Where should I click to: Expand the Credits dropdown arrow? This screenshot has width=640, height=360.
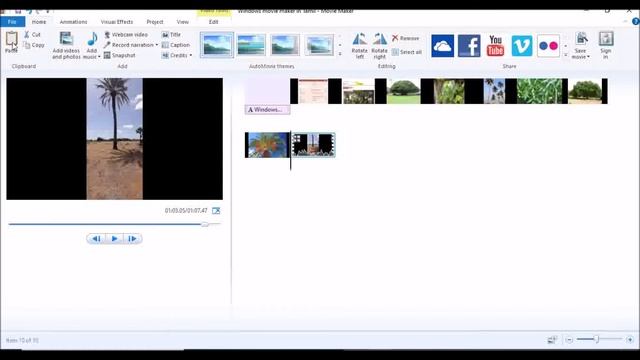191,55
